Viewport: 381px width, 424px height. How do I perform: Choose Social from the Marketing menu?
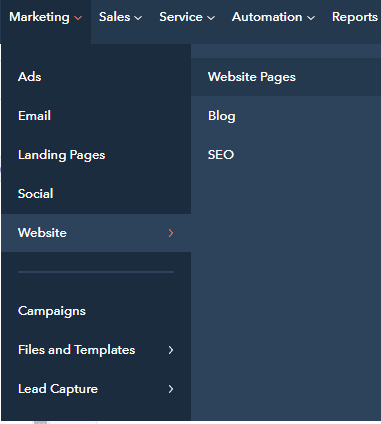point(96,194)
